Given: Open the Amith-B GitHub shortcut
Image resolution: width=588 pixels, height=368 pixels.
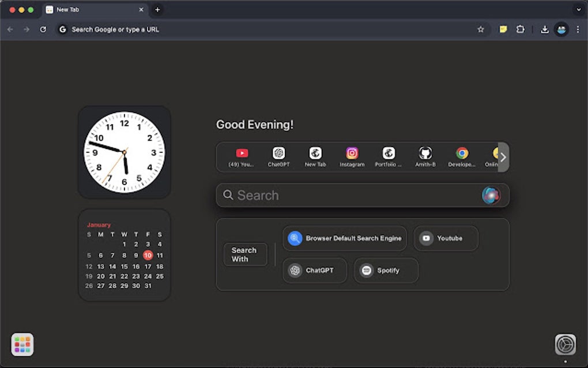Looking at the screenshot, I should pos(425,153).
